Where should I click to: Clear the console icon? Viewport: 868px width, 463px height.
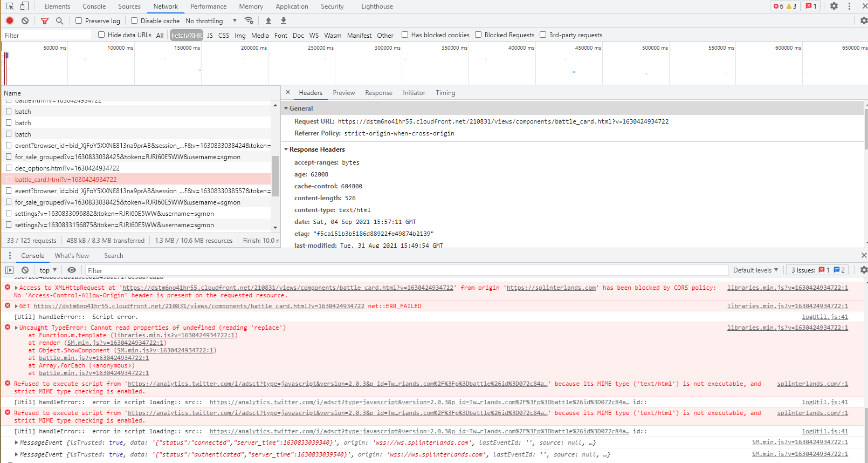pyautogui.click(x=25, y=270)
